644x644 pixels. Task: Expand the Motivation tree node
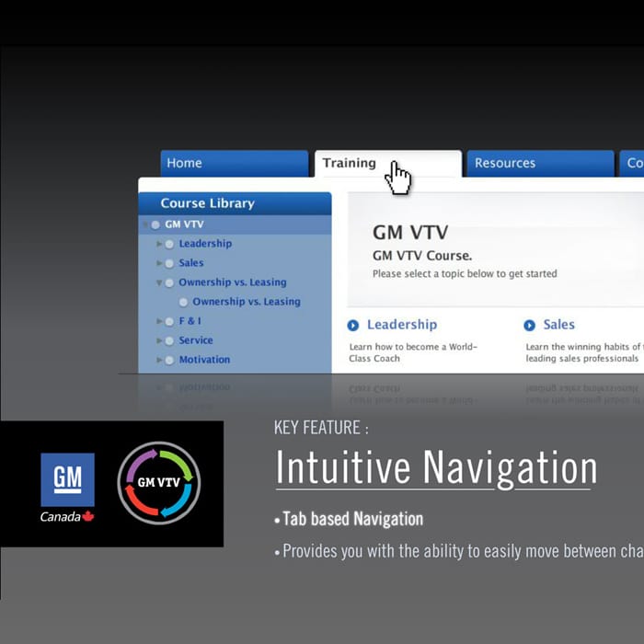(159, 360)
